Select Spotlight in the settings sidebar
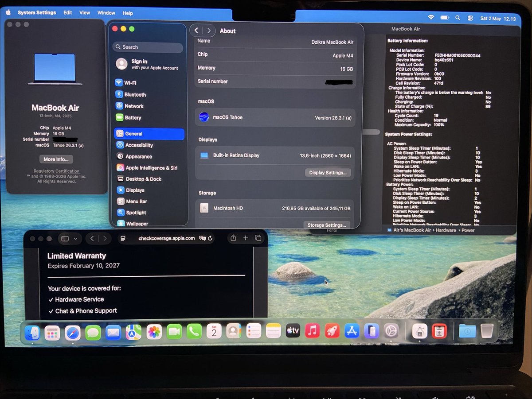Image resolution: width=532 pixels, height=399 pixels. tap(149, 213)
